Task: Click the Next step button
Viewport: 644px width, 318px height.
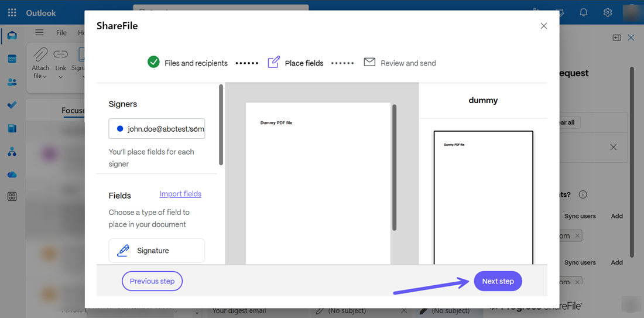Action: point(498,282)
